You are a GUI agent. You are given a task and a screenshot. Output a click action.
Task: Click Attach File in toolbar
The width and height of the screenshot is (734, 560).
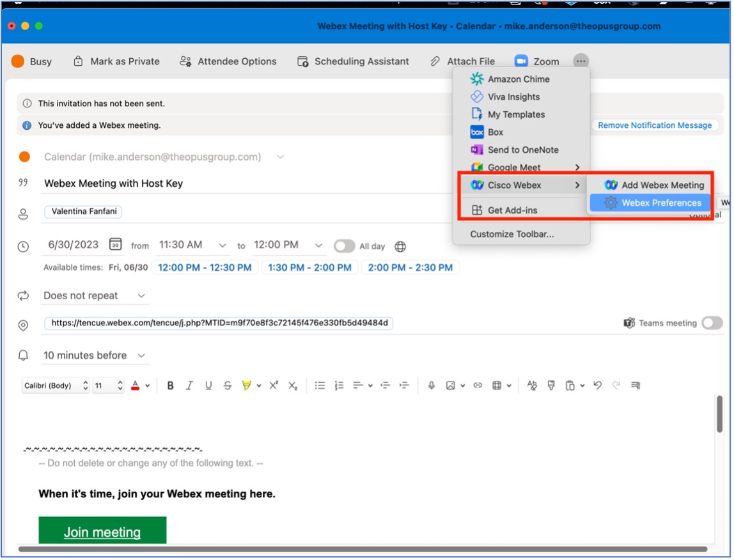click(x=462, y=61)
